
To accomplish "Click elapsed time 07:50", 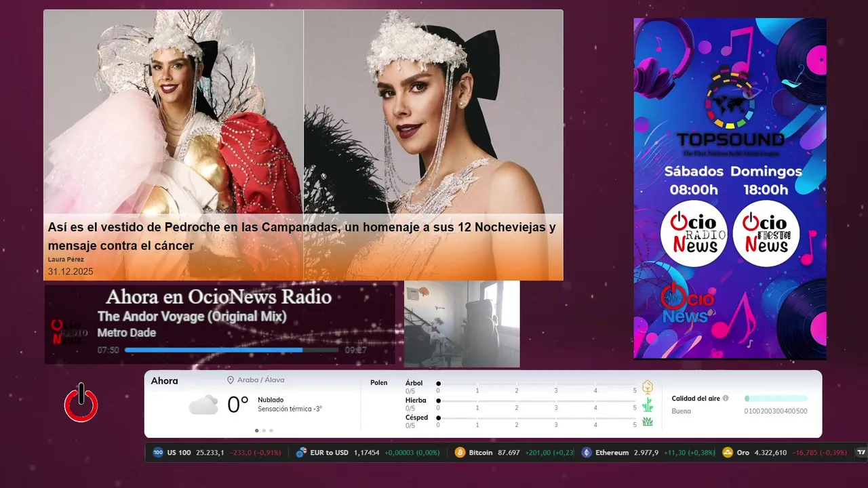I will click(108, 350).
